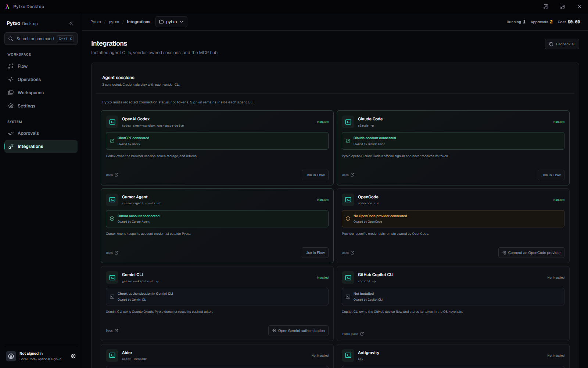Click the Copilot Not installed status icon
The height and width of the screenshot is (368, 588).
pos(348,297)
